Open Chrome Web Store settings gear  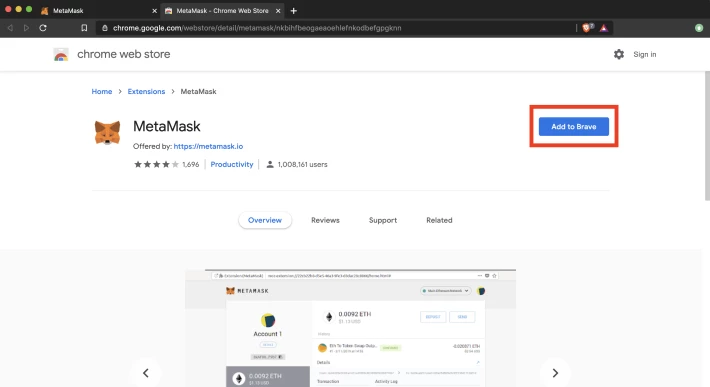619,54
